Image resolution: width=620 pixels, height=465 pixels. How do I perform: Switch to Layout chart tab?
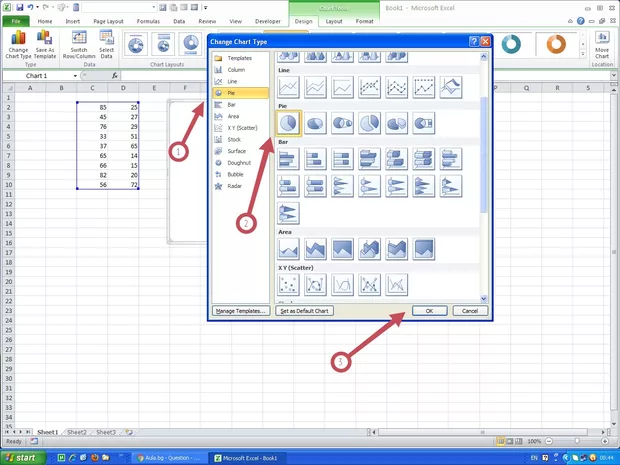(334, 21)
